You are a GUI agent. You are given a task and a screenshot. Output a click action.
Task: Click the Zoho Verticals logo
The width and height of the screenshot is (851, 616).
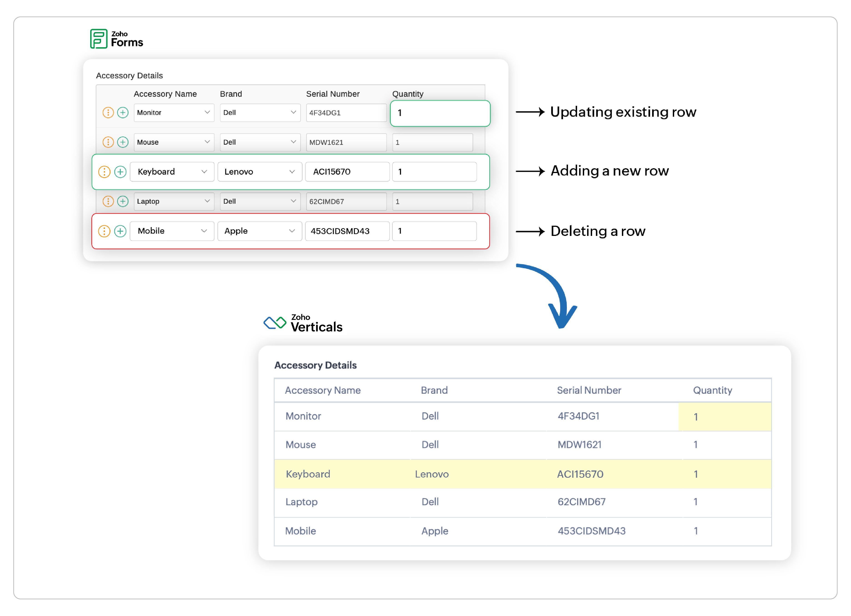303,324
